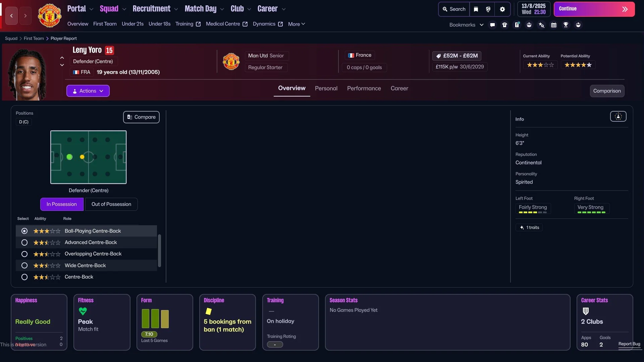Click Leny Yoro's portrait photo
This screenshot has width=644, height=362.
tap(27, 74)
